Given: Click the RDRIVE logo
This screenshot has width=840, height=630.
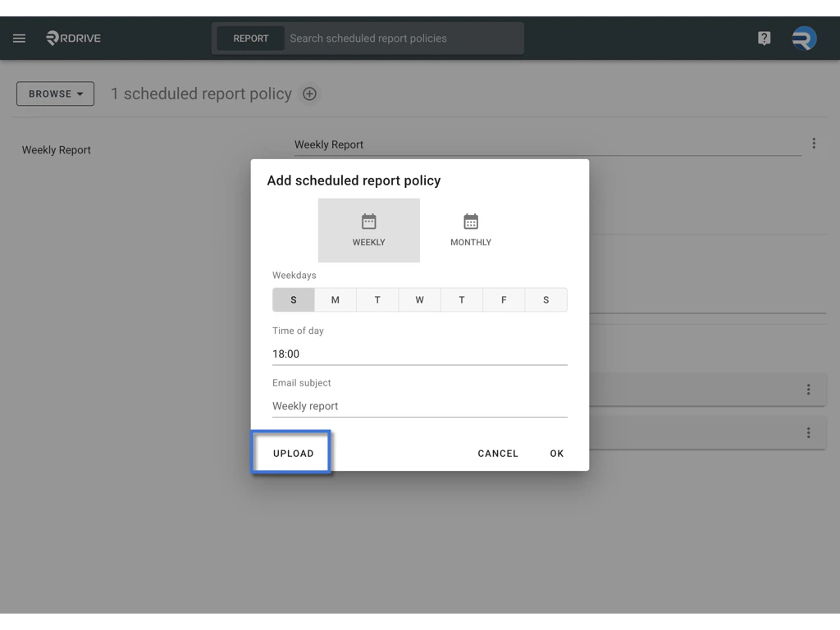Looking at the screenshot, I should coord(73,38).
